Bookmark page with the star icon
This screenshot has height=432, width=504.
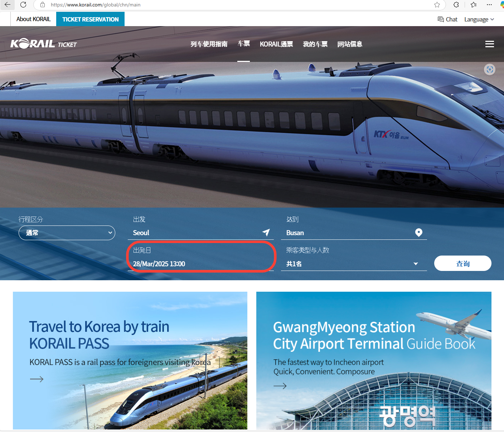coord(437,5)
